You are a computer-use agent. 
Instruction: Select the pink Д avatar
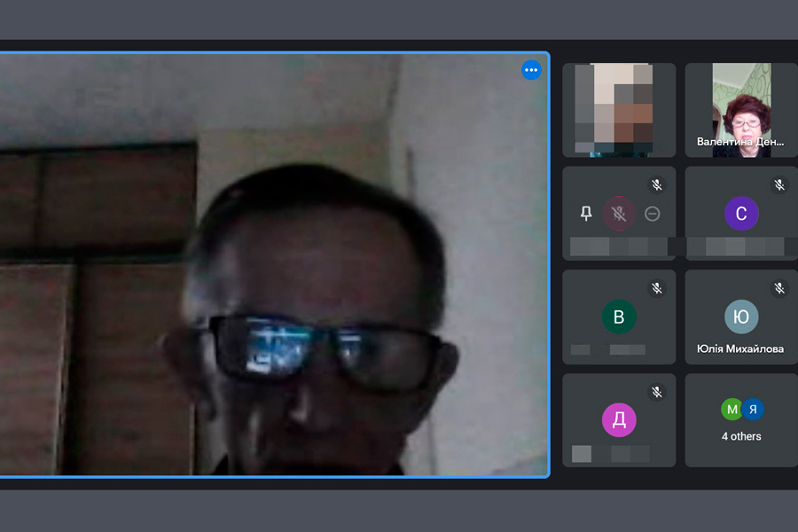click(619, 420)
